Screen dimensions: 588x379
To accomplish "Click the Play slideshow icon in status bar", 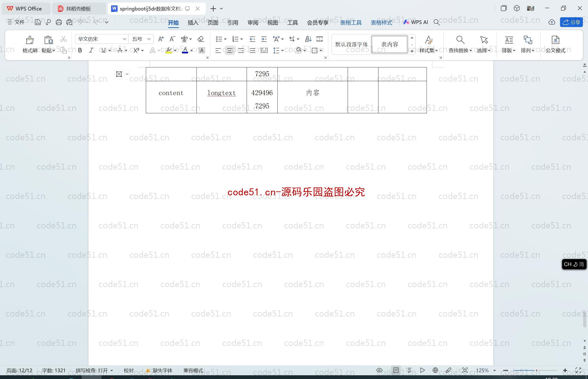I will (x=422, y=370).
